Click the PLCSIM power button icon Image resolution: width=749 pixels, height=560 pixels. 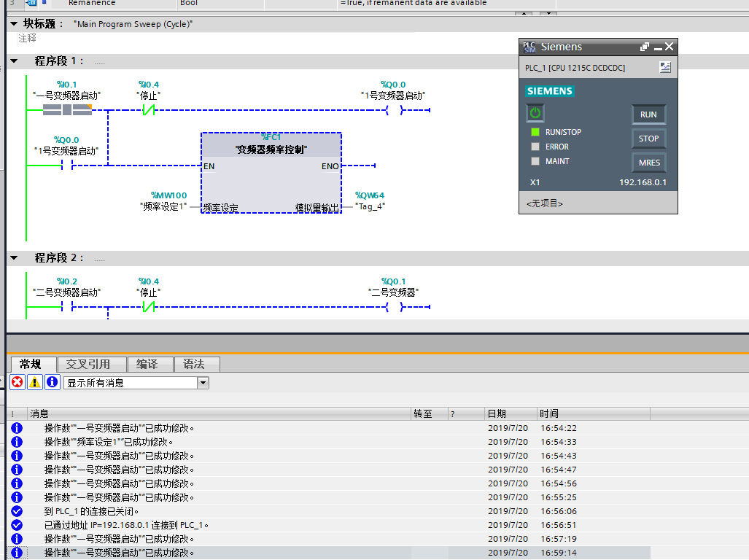click(535, 113)
